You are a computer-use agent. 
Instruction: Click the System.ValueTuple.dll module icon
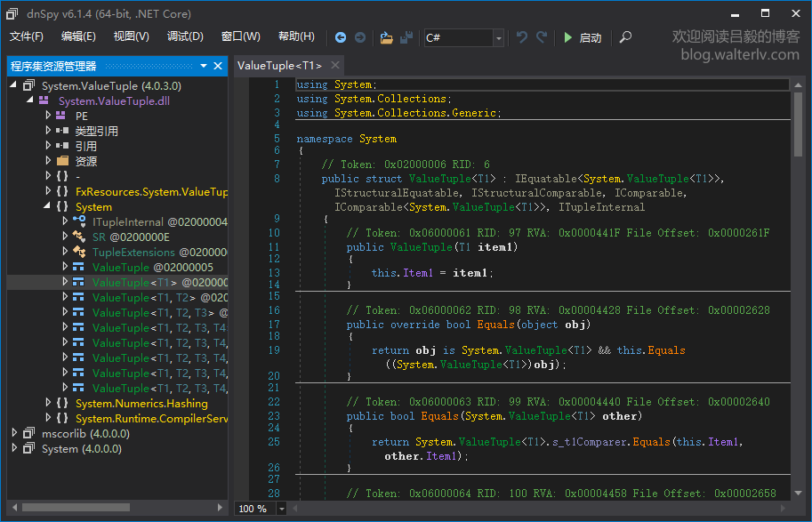pyautogui.click(x=44, y=100)
